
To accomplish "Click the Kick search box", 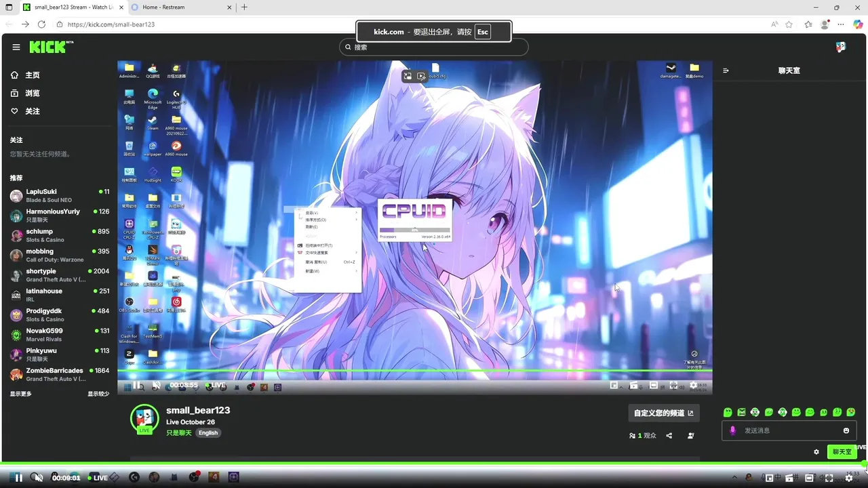I will coord(434,47).
